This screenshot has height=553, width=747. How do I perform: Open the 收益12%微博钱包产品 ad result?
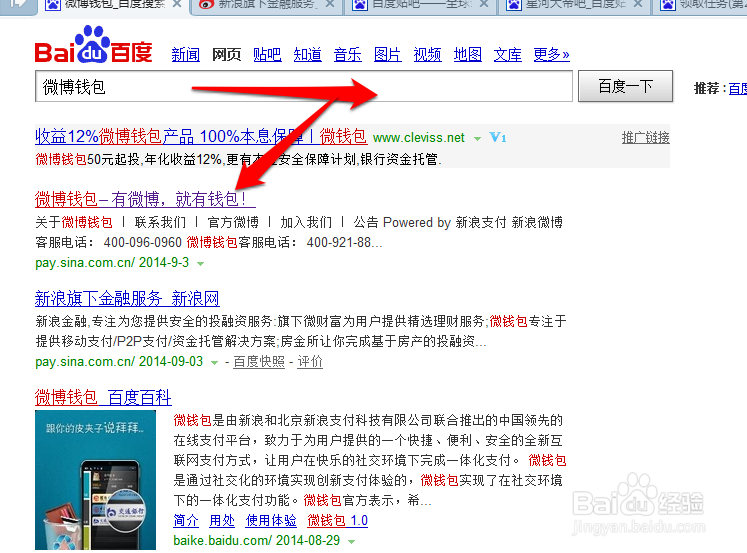pos(201,137)
